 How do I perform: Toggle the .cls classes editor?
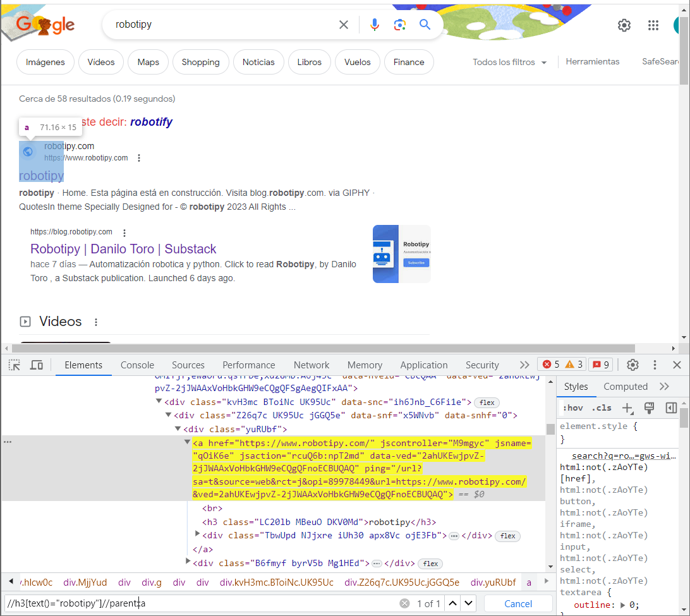602,408
